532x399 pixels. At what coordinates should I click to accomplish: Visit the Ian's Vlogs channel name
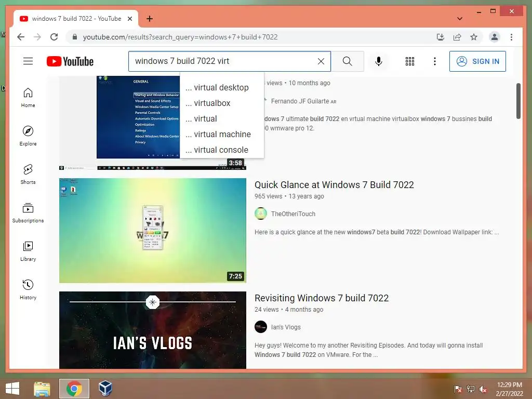pyautogui.click(x=286, y=327)
